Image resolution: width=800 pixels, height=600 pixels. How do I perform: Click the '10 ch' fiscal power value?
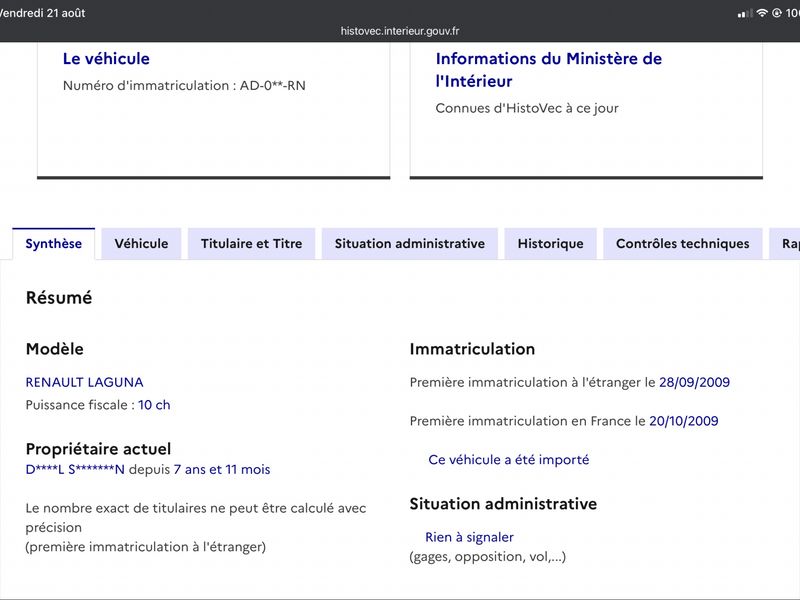154,405
